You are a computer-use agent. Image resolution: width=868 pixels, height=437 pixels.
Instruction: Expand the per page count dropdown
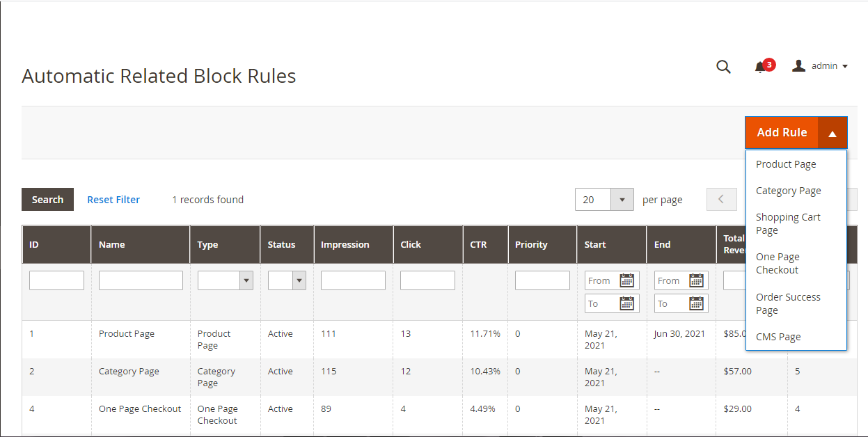pos(622,199)
